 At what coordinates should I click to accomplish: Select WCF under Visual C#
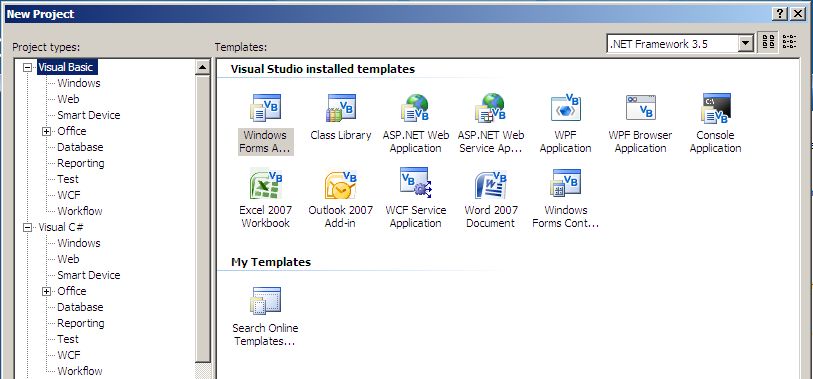click(69, 355)
